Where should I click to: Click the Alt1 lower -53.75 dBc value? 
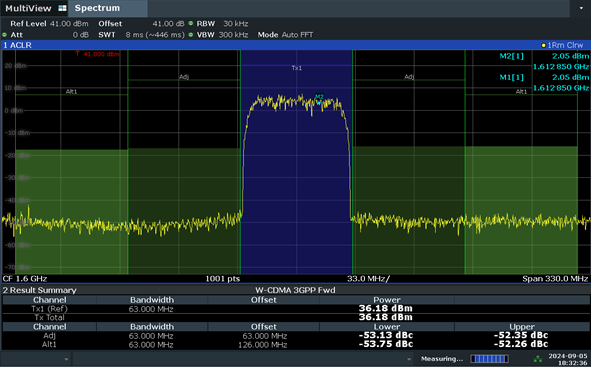pos(386,344)
